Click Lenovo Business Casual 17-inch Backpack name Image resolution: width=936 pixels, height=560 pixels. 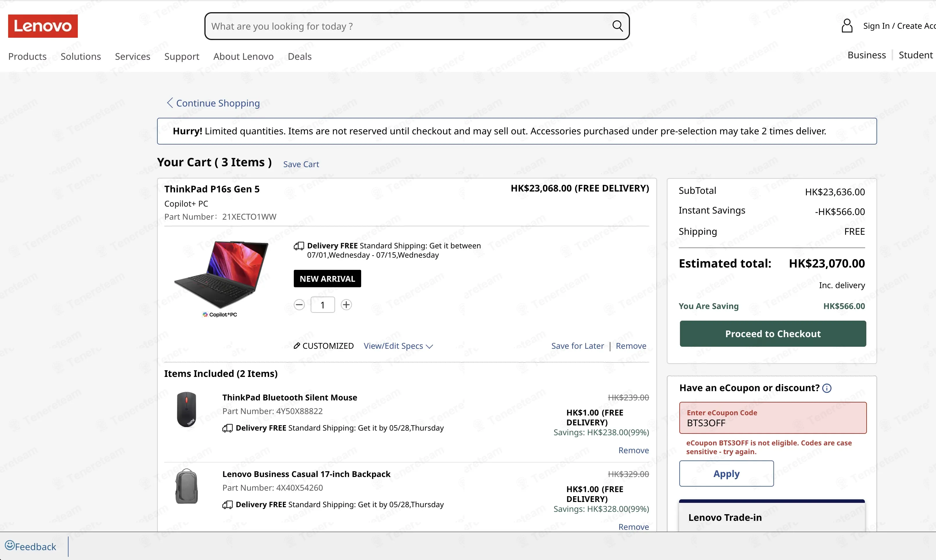pos(306,474)
